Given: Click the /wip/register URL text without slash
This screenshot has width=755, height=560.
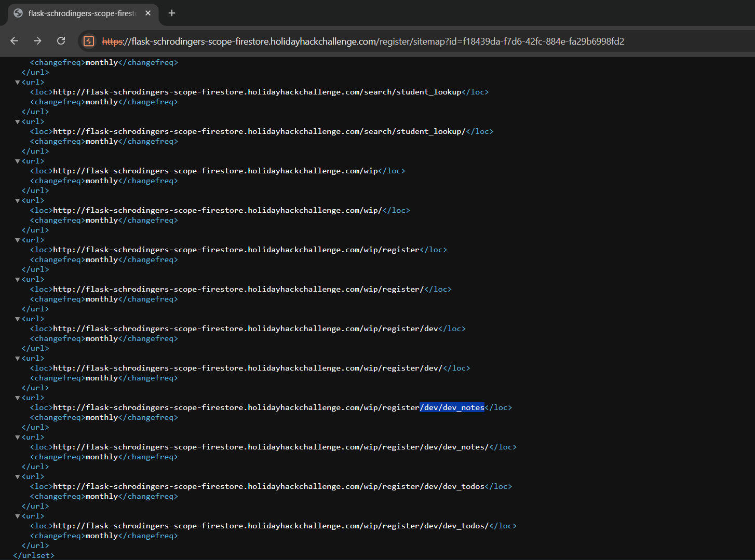Looking at the screenshot, I should pyautogui.click(x=236, y=250).
